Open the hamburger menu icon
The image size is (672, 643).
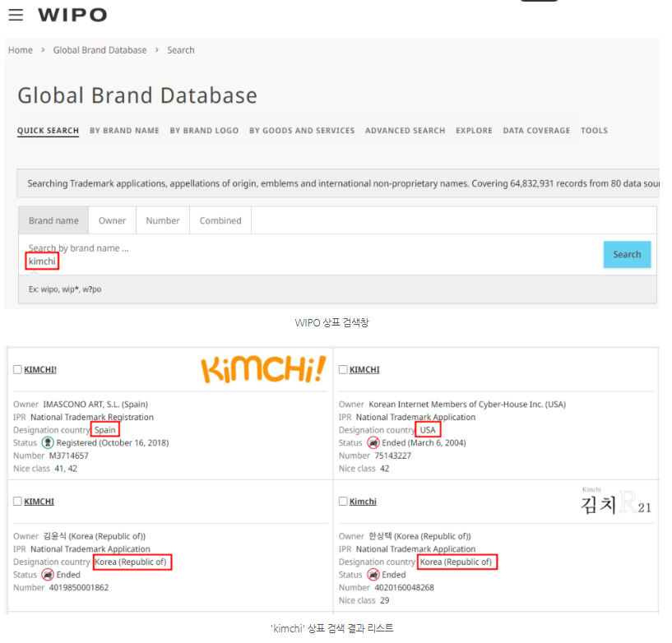coord(16,15)
